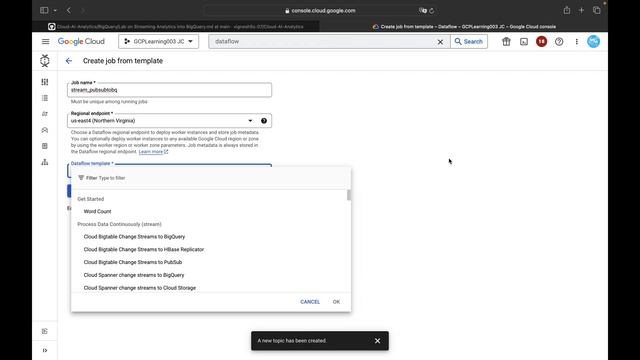This screenshot has height=360, width=640.
Task: Show help for Regional endpoint
Action: (264, 121)
